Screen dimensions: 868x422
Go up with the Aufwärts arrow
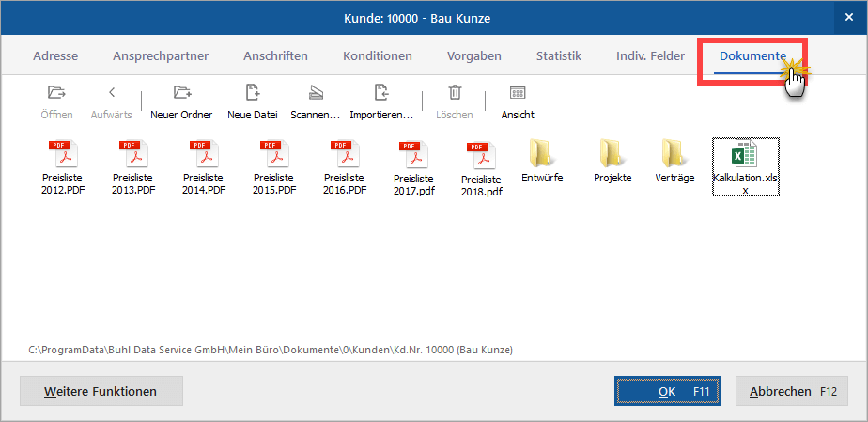coord(111,92)
